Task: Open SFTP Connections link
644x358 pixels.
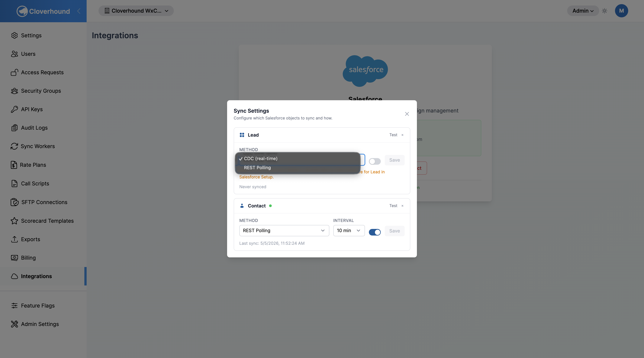Action: pyautogui.click(x=44, y=202)
